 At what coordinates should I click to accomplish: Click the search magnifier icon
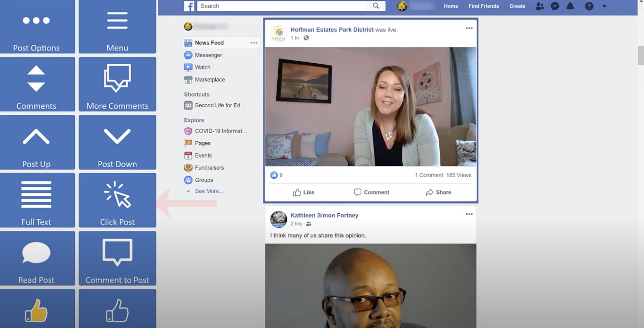point(376,6)
